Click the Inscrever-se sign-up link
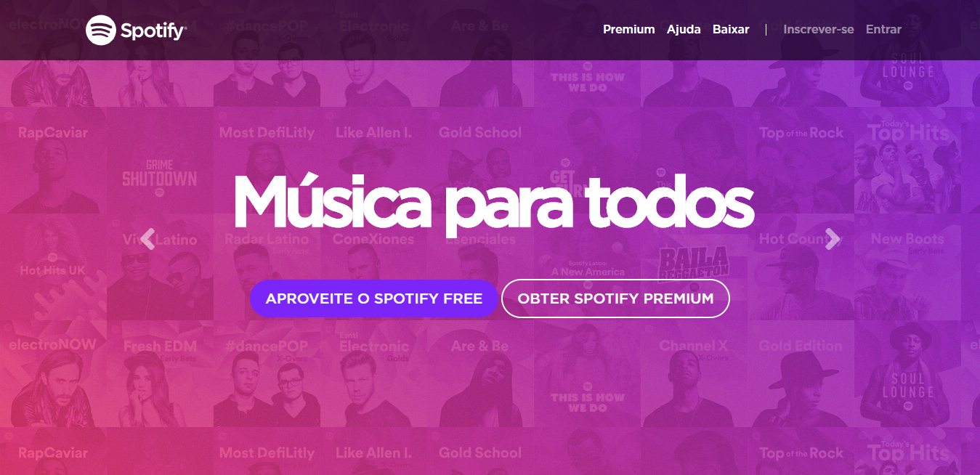The height and width of the screenshot is (475, 980). (819, 30)
